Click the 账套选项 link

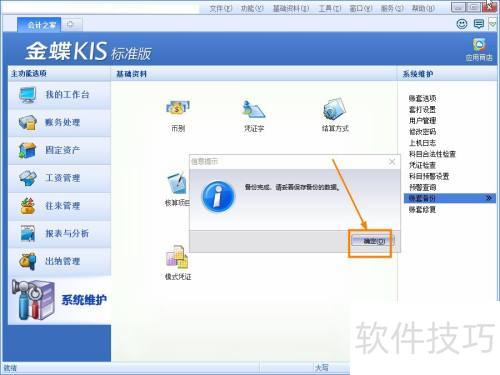(x=422, y=98)
